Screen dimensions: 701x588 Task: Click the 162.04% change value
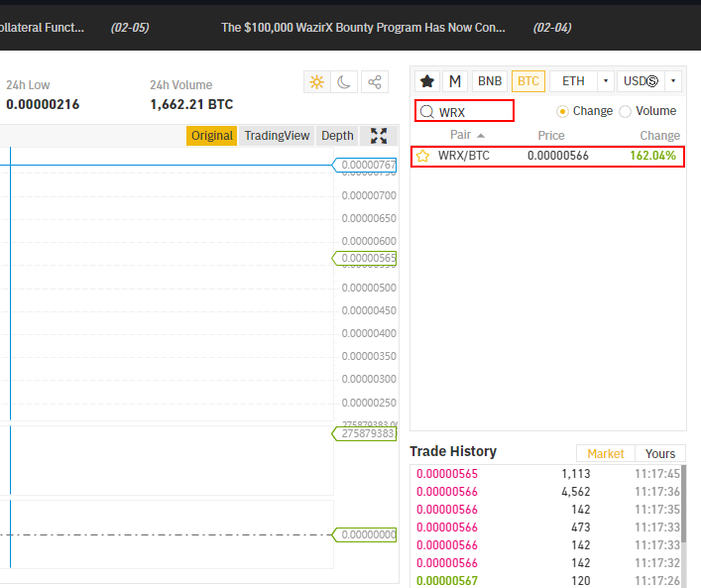652,156
